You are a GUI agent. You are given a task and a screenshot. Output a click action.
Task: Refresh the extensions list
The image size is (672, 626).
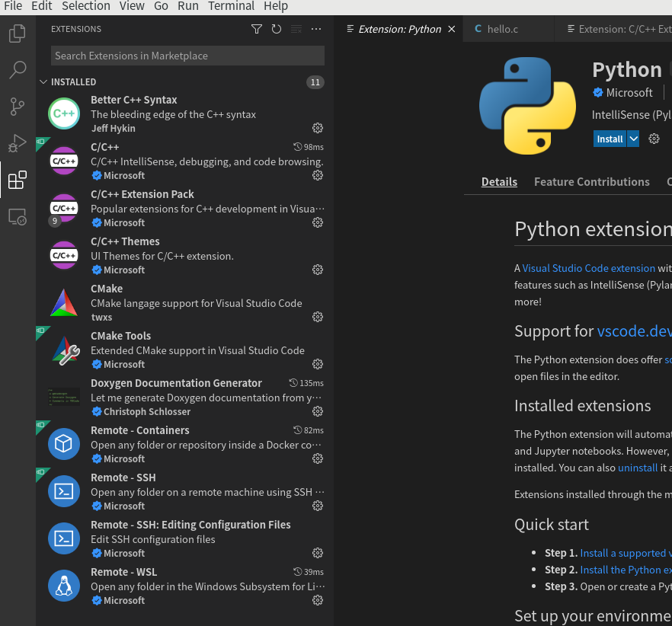coord(277,29)
